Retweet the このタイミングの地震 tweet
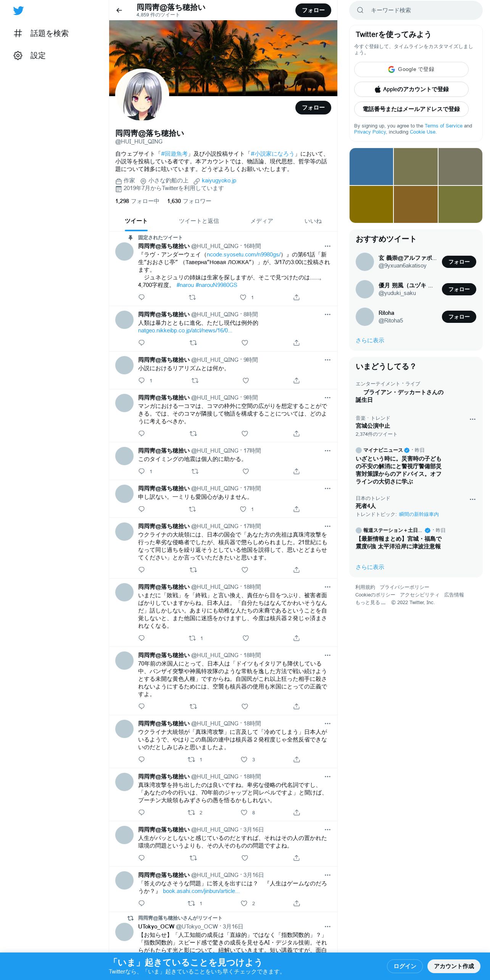 point(195,471)
